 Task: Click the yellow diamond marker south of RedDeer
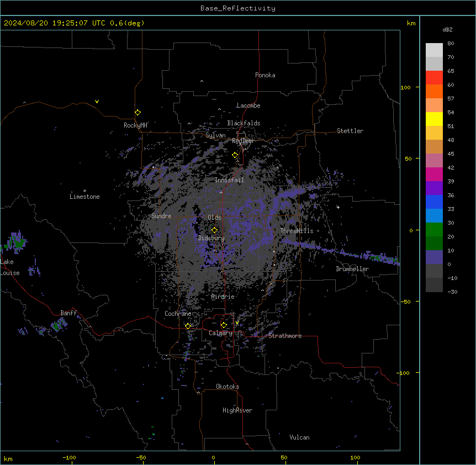point(235,155)
